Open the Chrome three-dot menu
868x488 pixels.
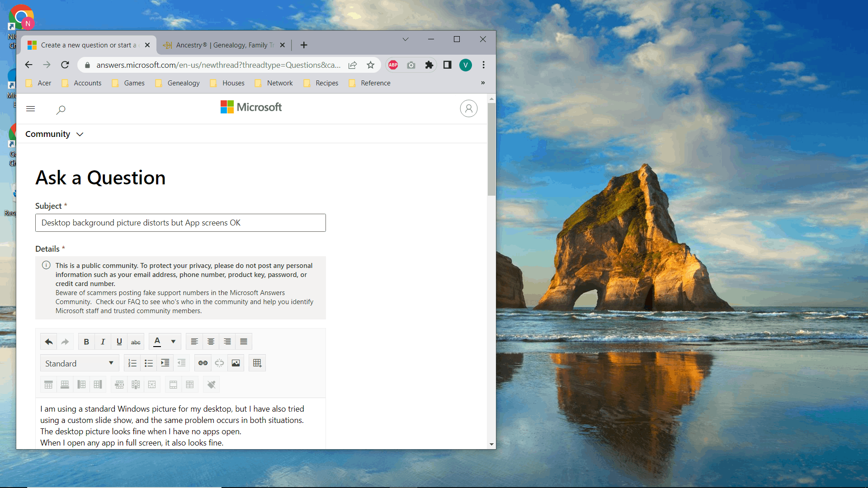tap(484, 65)
